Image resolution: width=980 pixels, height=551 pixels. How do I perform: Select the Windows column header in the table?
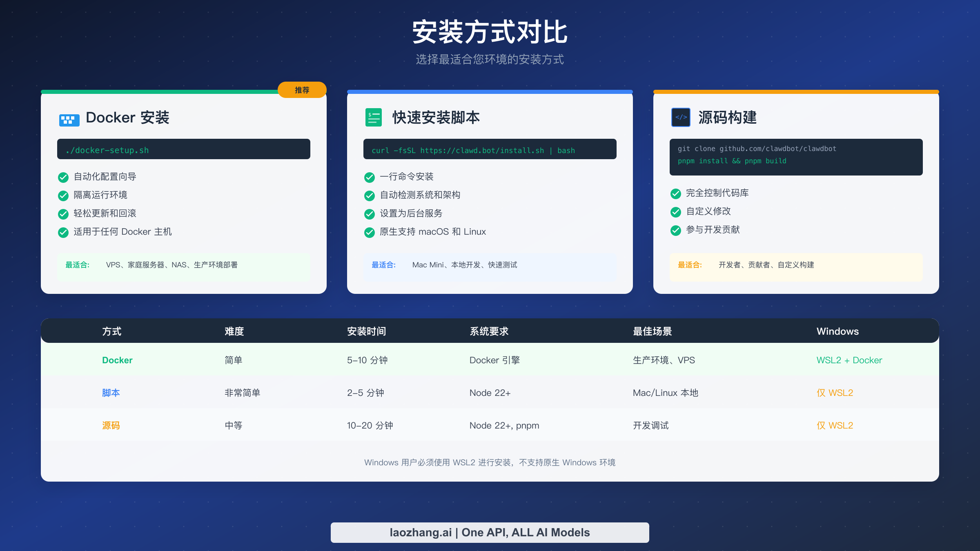coord(837,331)
